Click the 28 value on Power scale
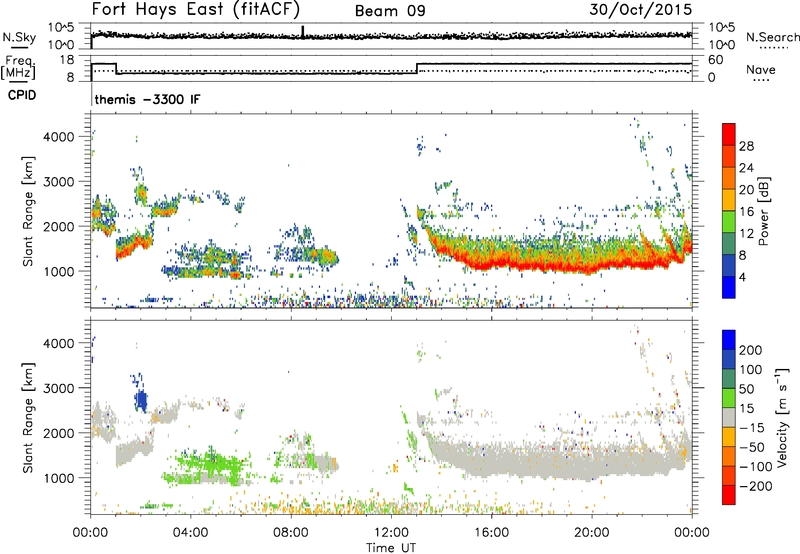 746,146
